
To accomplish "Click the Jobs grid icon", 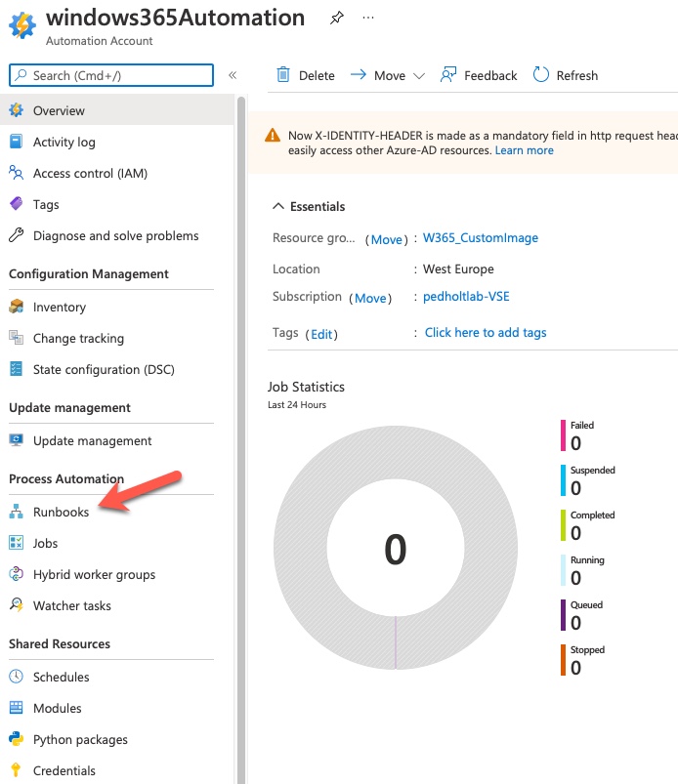I will click(x=16, y=543).
